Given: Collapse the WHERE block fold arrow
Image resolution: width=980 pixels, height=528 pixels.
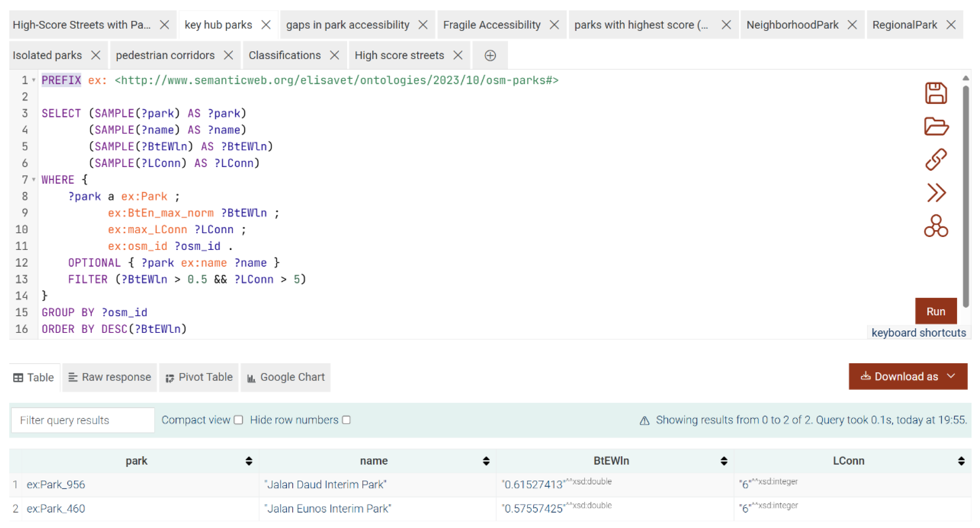Looking at the screenshot, I should point(33,179).
